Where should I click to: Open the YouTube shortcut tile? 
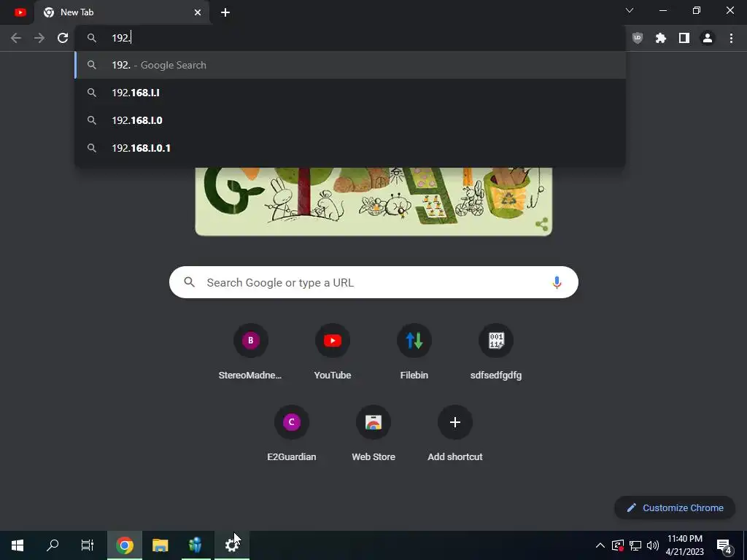(333, 352)
